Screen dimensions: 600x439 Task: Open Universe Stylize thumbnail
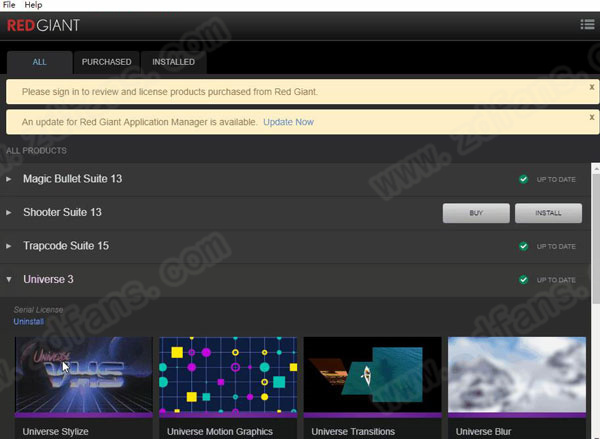coord(84,377)
